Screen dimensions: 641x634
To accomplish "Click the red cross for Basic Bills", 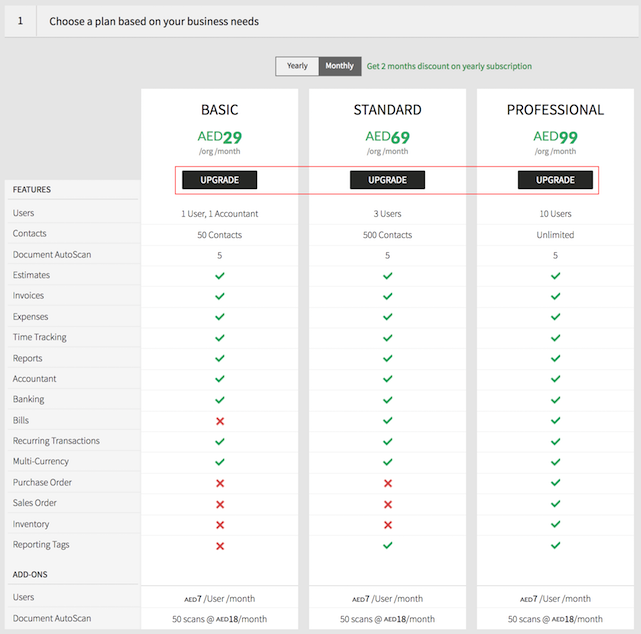I will 220,421.
